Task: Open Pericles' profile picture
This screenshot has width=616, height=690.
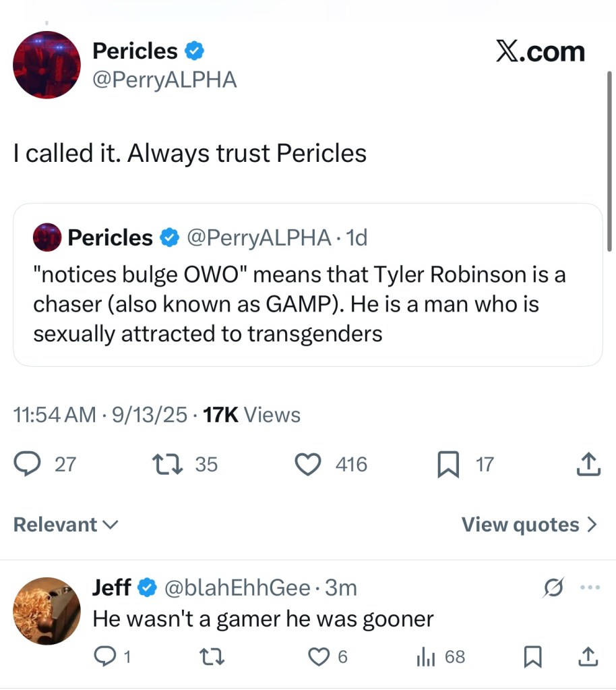Action: 47,65
